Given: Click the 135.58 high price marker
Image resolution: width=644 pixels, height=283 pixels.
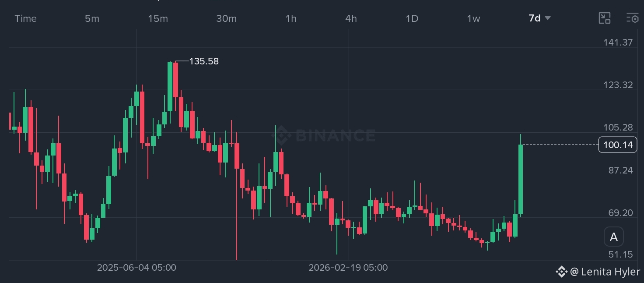Looking at the screenshot, I should (203, 61).
